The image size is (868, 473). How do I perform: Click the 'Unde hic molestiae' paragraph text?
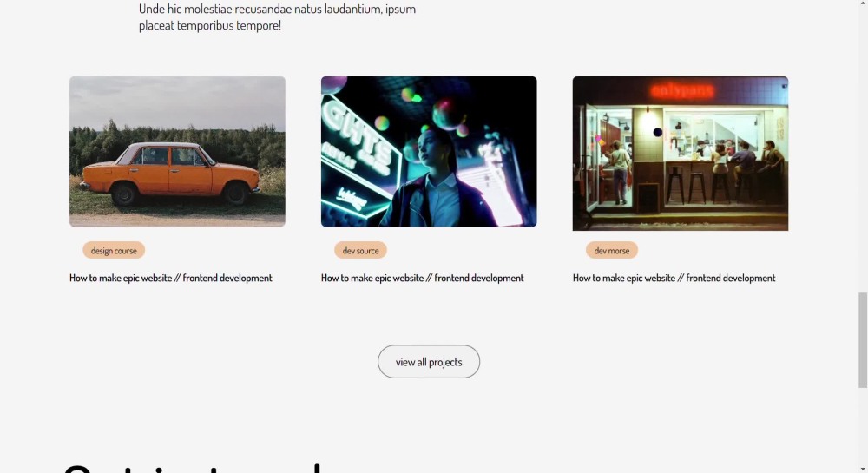tap(277, 16)
